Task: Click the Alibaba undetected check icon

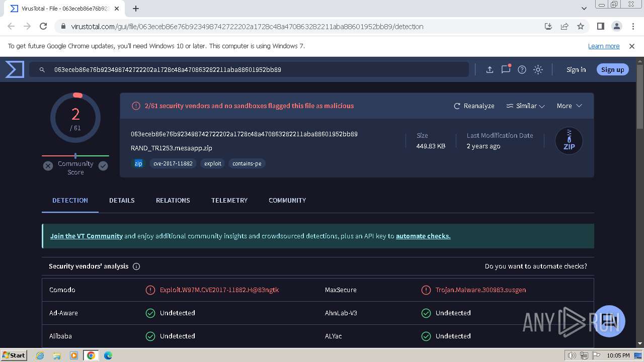Action: (x=150, y=336)
